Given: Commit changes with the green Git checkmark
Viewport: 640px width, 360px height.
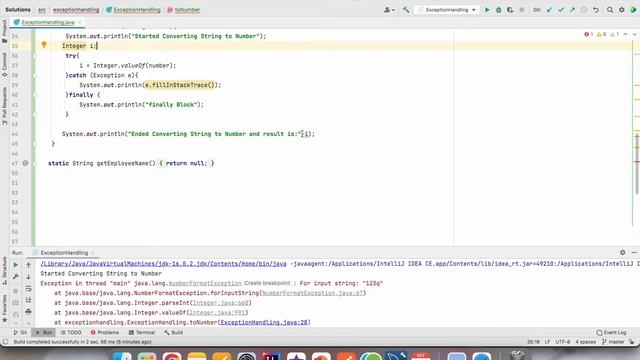Looking at the screenshot, I should pyautogui.click(x=561, y=10).
